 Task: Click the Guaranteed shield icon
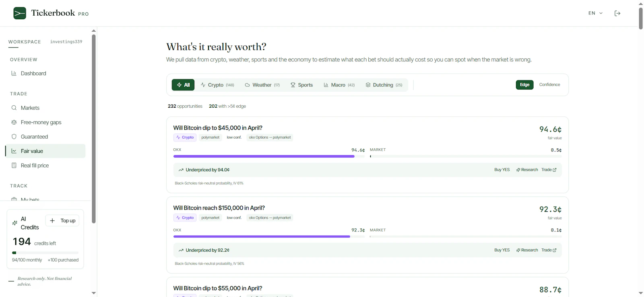pyautogui.click(x=14, y=137)
